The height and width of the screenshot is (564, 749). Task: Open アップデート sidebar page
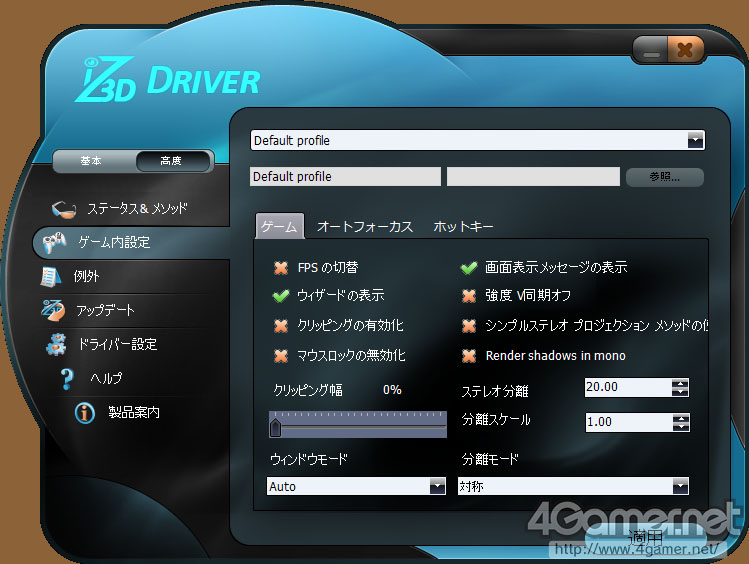pyautogui.click(x=106, y=310)
